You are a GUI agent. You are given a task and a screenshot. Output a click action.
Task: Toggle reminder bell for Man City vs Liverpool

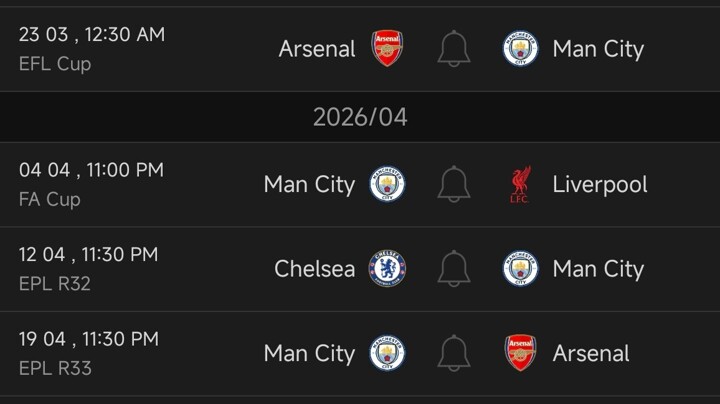click(x=454, y=185)
